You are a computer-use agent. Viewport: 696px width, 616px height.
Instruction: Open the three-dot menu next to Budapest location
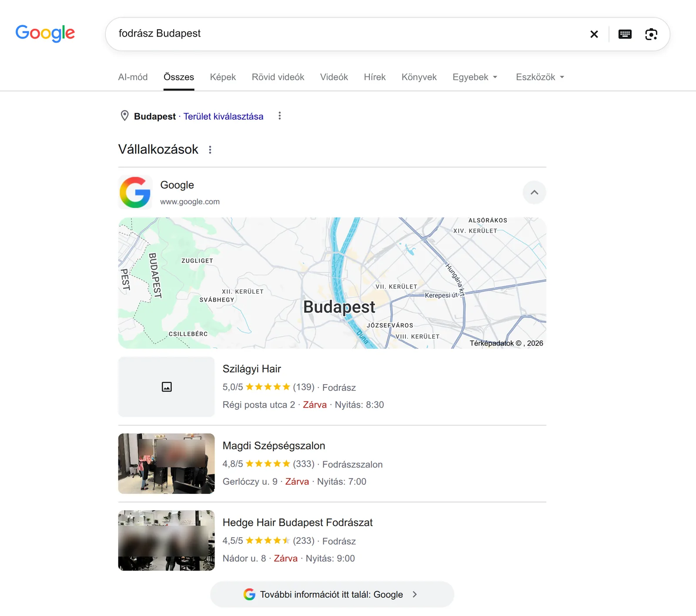point(280,116)
